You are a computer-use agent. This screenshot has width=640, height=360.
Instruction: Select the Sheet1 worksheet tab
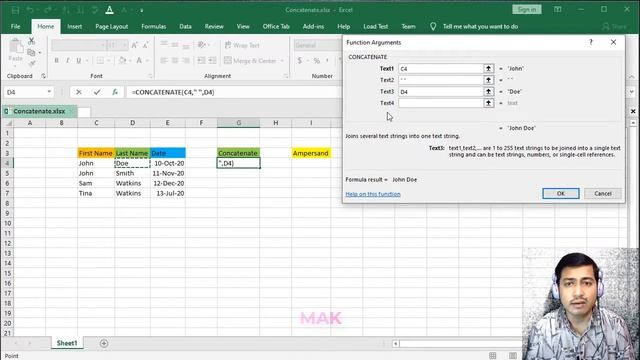[67, 343]
